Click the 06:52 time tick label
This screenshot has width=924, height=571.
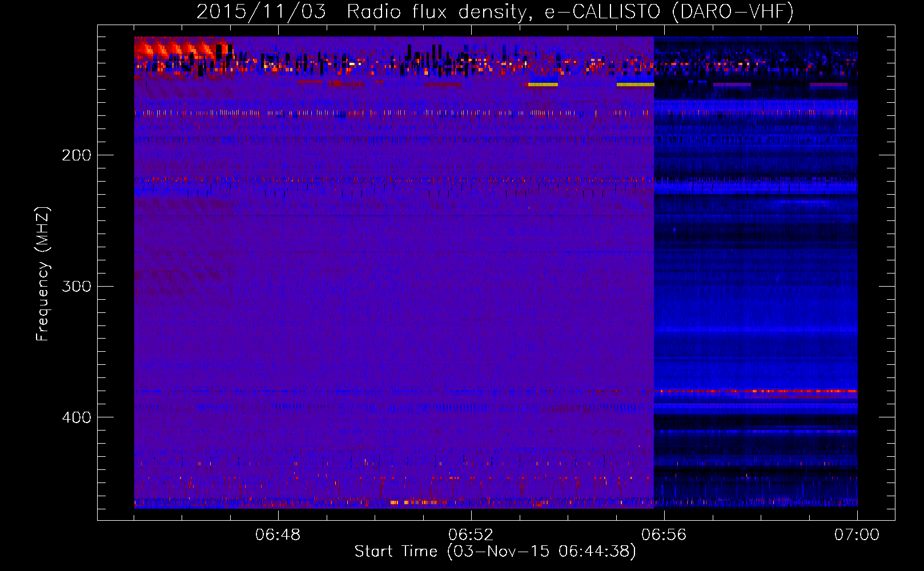coord(471,535)
